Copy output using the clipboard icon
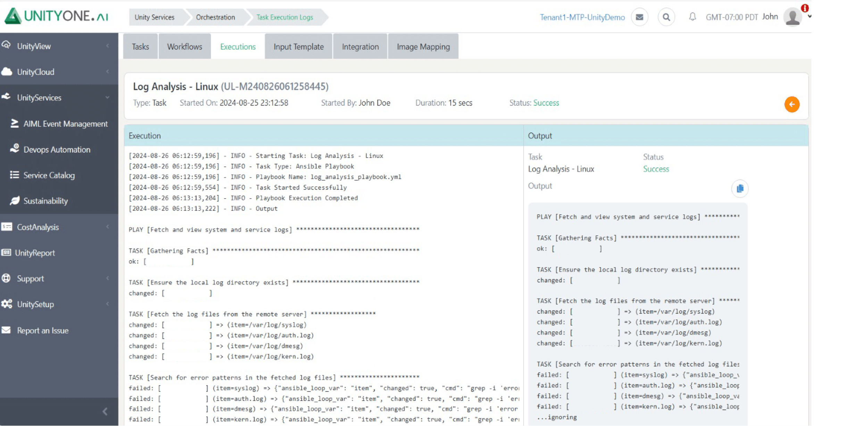The height and width of the screenshot is (426, 868). tap(740, 189)
